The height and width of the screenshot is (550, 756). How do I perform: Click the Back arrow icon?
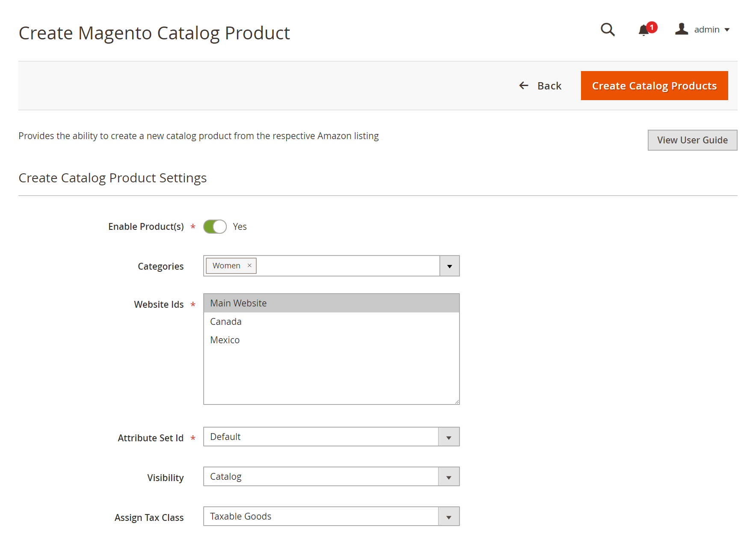coord(524,86)
